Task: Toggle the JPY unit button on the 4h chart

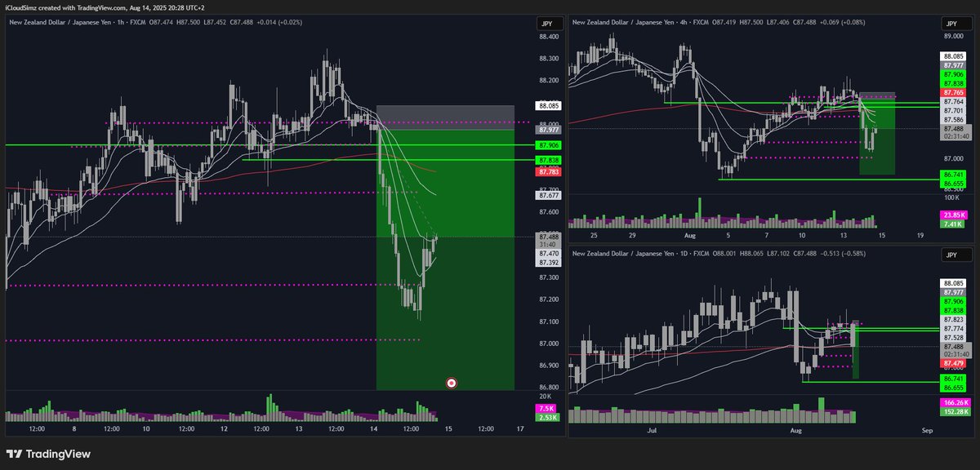Action: (x=953, y=23)
